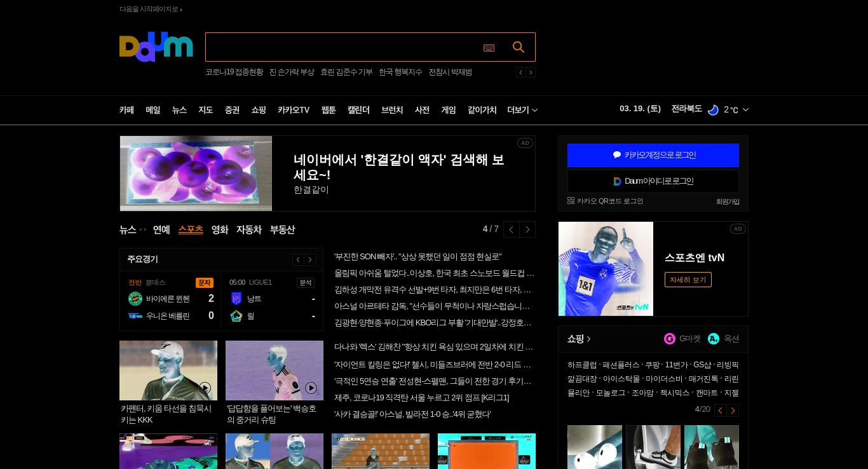868x469 pixels.
Task: Show previous trending search keywords
Action: 520,72
